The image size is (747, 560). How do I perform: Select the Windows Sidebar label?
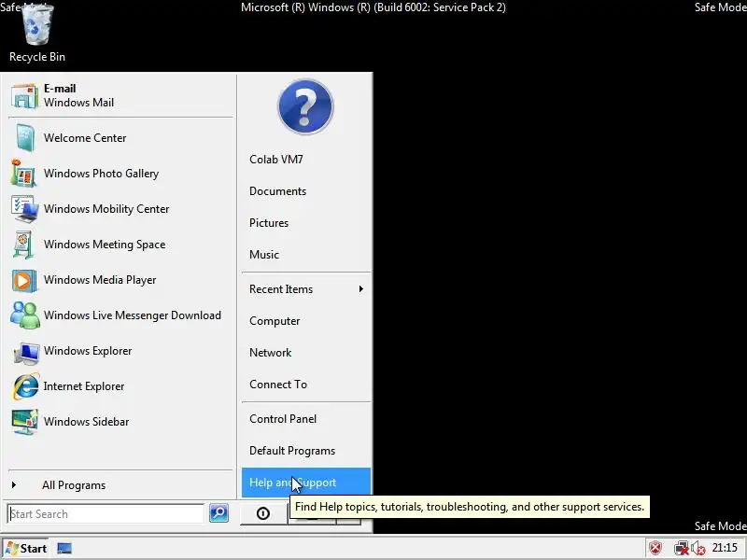(x=86, y=422)
